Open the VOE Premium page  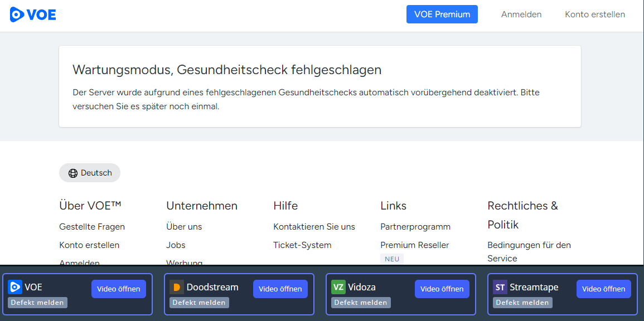click(442, 14)
